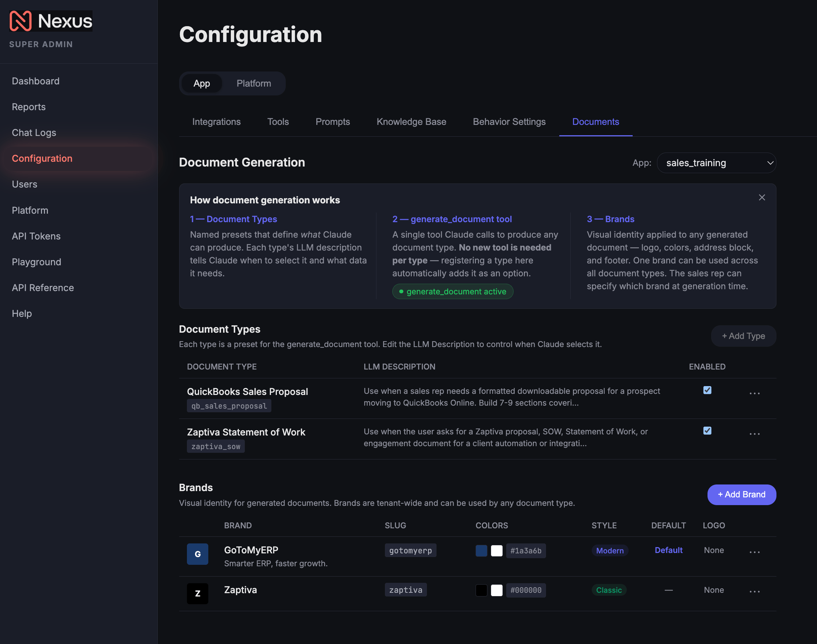Click the Add Type button

pyautogui.click(x=743, y=336)
